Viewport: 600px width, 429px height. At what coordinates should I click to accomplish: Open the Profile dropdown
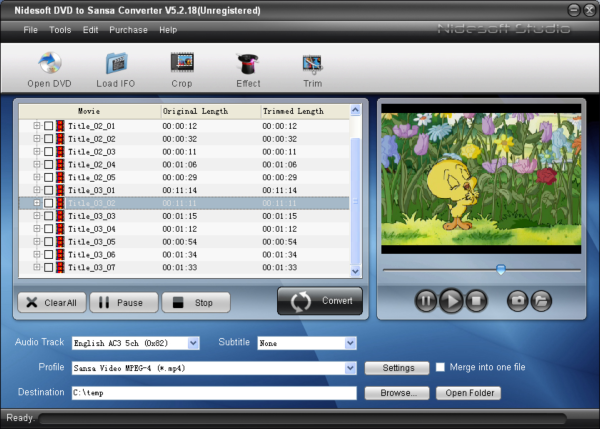coord(351,368)
